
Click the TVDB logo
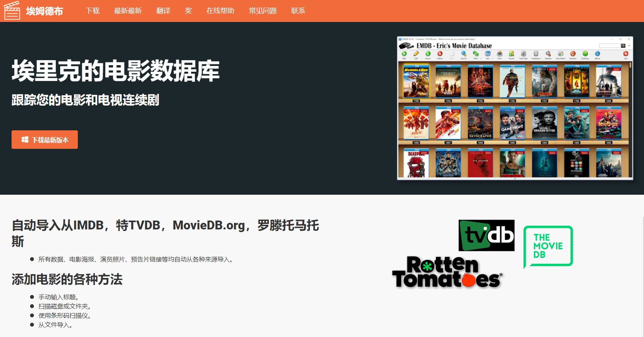click(486, 235)
